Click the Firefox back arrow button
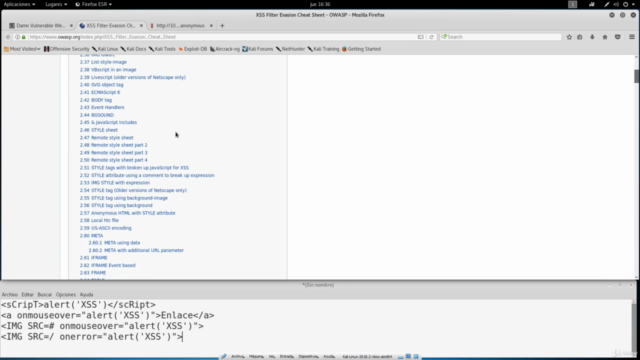This screenshot has height=360, width=640. click(x=8, y=37)
